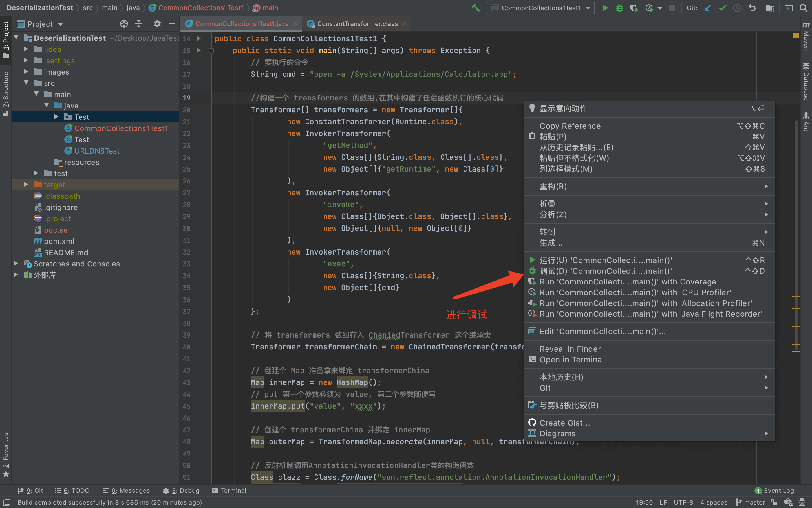Open the Debug tool window button
The height and width of the screenshot is (508, 812).
181,491
